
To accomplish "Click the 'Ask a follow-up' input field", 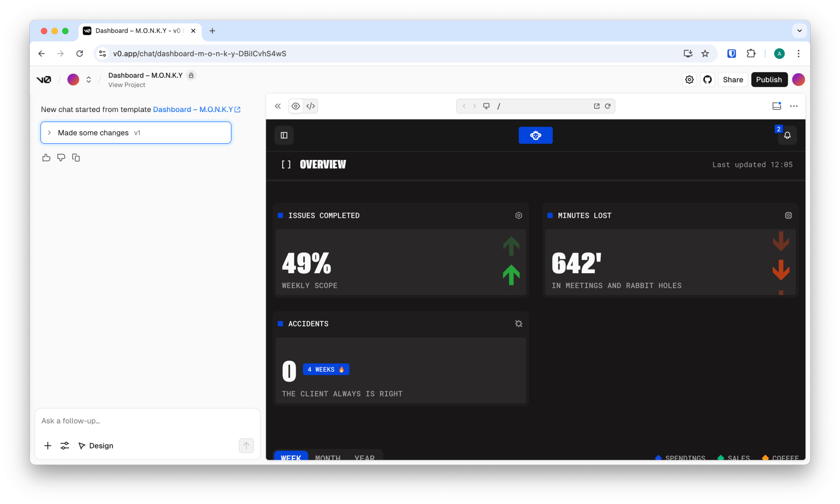I will (x=147, y=421).
